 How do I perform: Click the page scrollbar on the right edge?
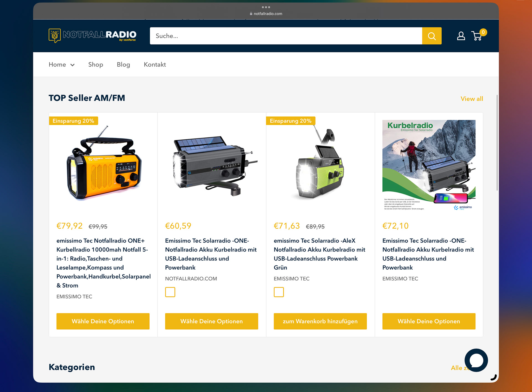pyautogui.click(x=497, y=143)
